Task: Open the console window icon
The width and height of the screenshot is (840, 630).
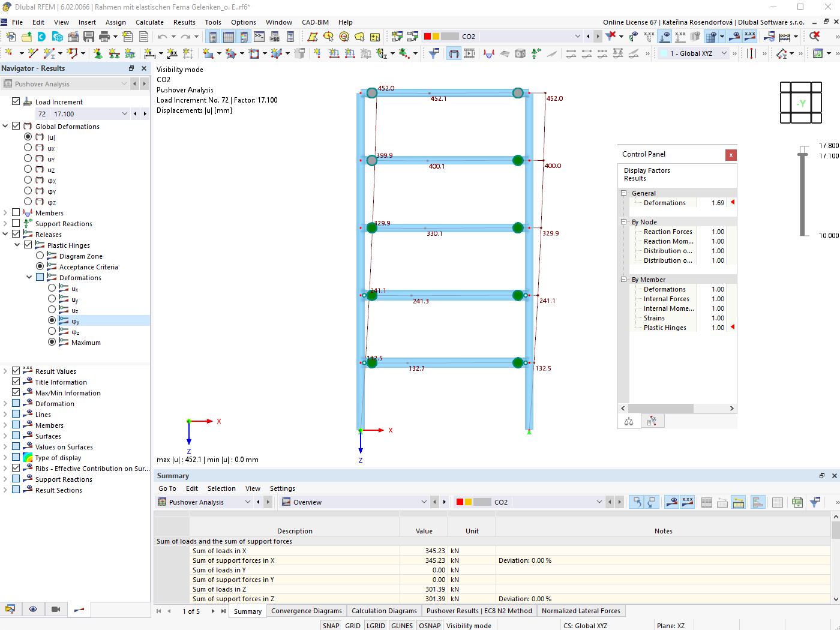Action: (259, 37)
